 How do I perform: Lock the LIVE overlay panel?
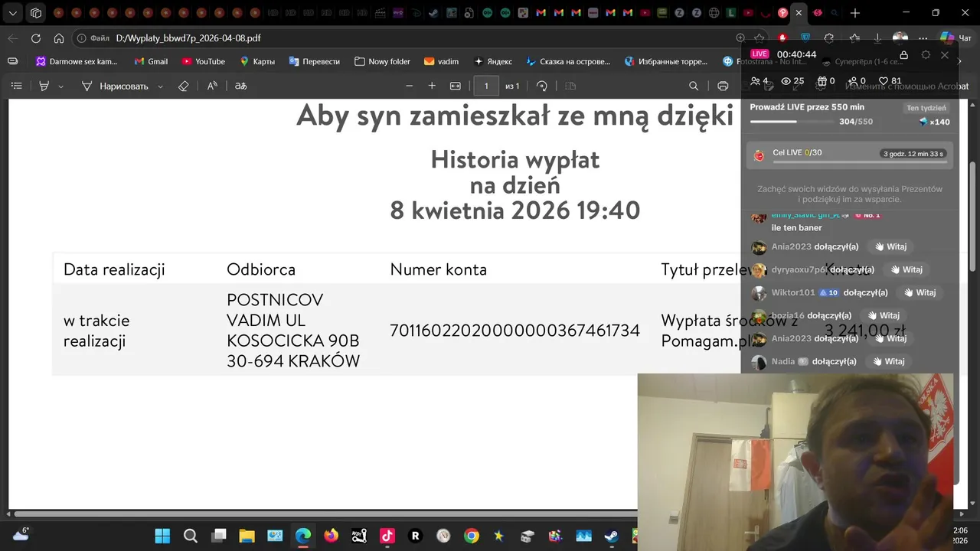903,55
